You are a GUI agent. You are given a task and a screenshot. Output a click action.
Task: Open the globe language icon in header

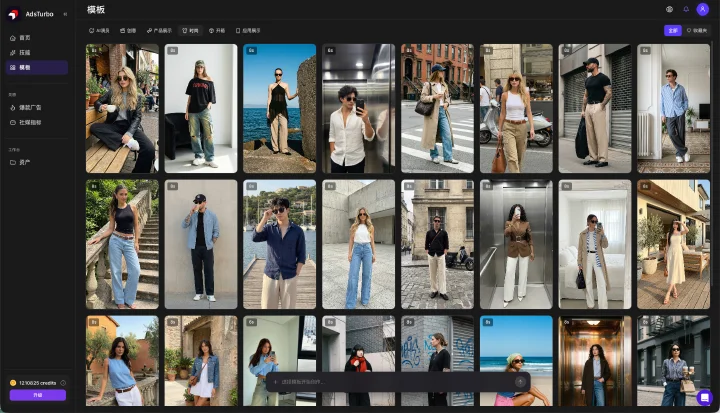669,9
